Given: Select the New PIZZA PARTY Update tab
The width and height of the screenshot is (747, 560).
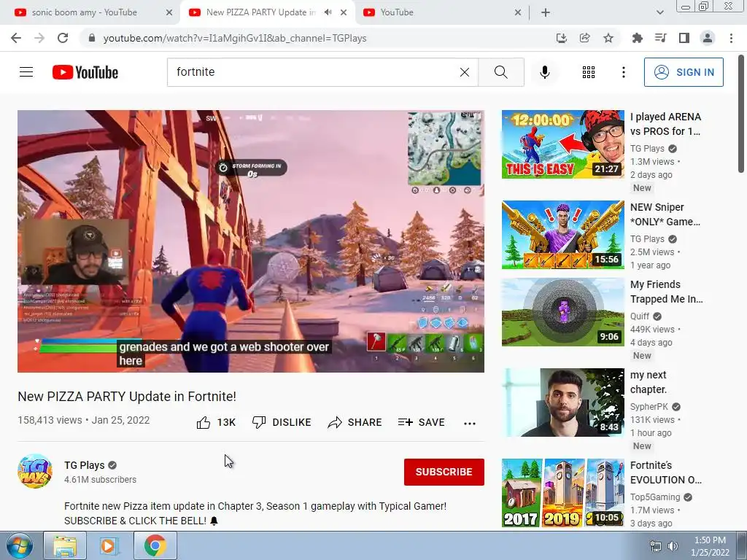Looking at the screenshot, I should 260,12.
